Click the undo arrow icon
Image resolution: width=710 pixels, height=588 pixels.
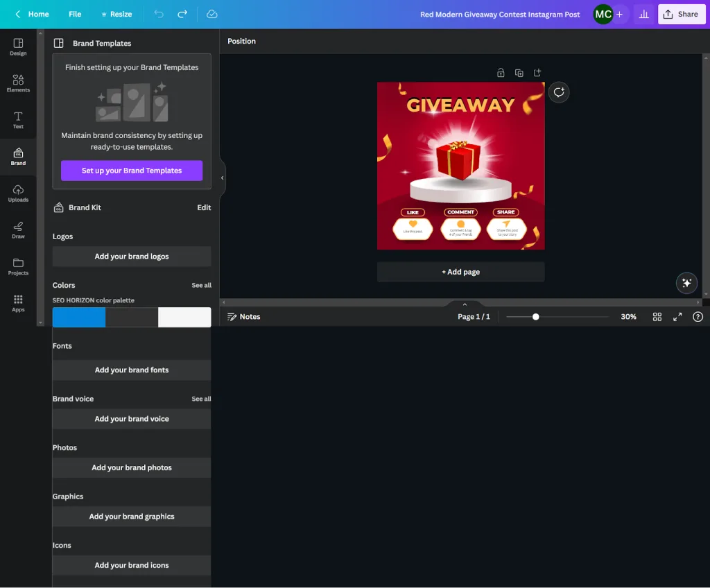(x=159, y=14)
